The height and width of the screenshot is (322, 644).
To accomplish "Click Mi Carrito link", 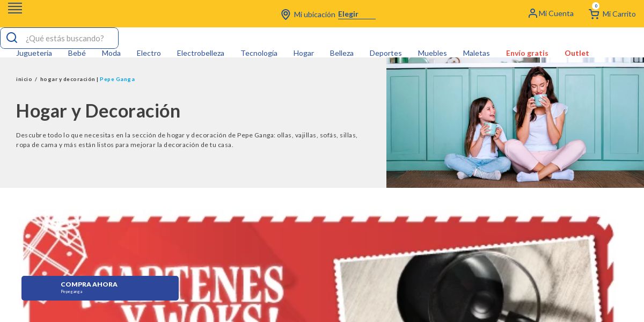I will [x=619, y=14].
